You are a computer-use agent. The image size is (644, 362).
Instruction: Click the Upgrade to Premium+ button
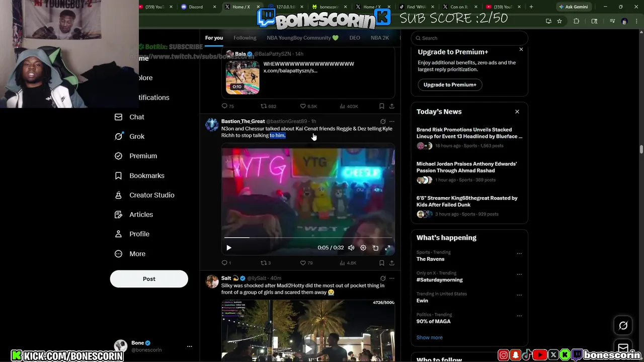click(x=450, y=84)
